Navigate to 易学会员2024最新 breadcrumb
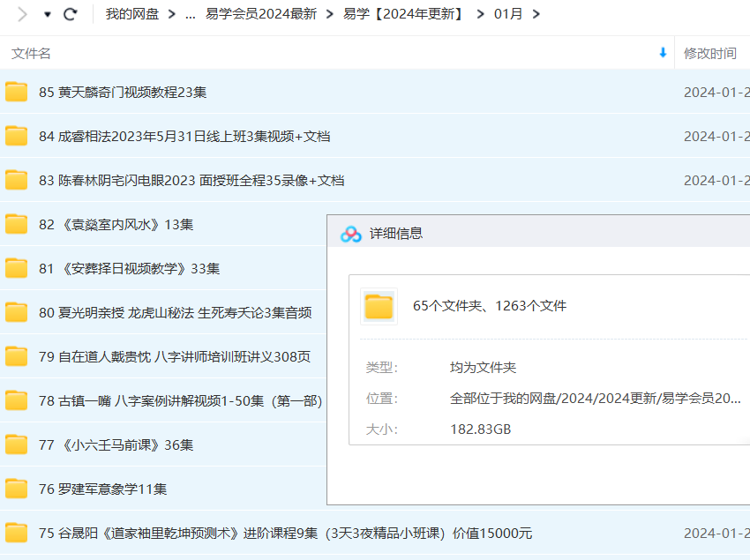The height and width of the screenshot is (560, 750). pos(260,14)
